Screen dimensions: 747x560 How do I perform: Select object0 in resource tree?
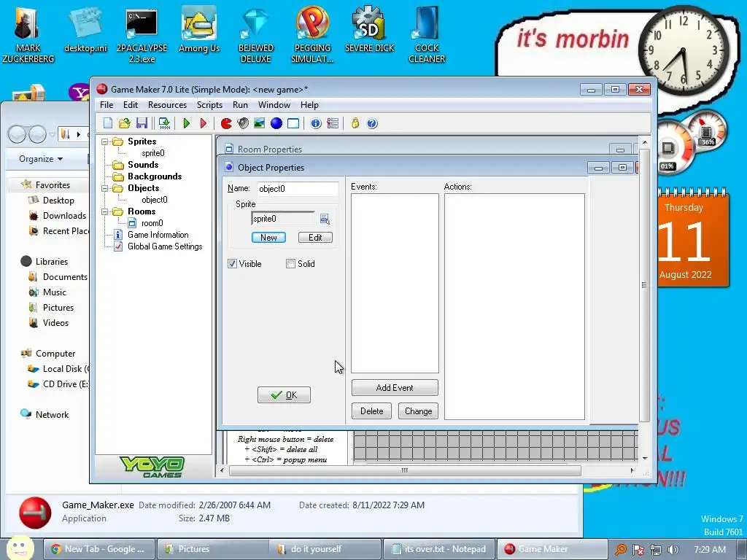point(155,200)
